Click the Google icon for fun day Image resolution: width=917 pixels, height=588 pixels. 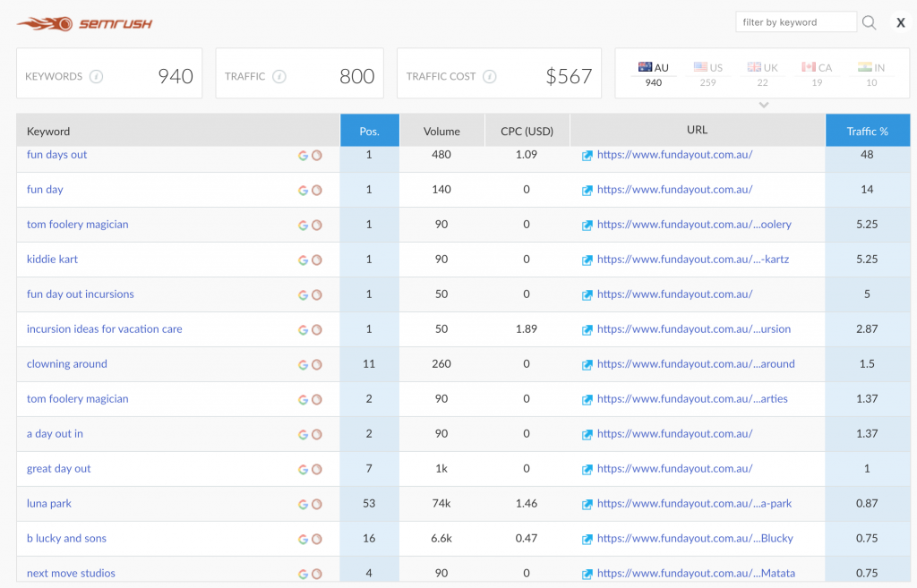(x=303, y=191)
